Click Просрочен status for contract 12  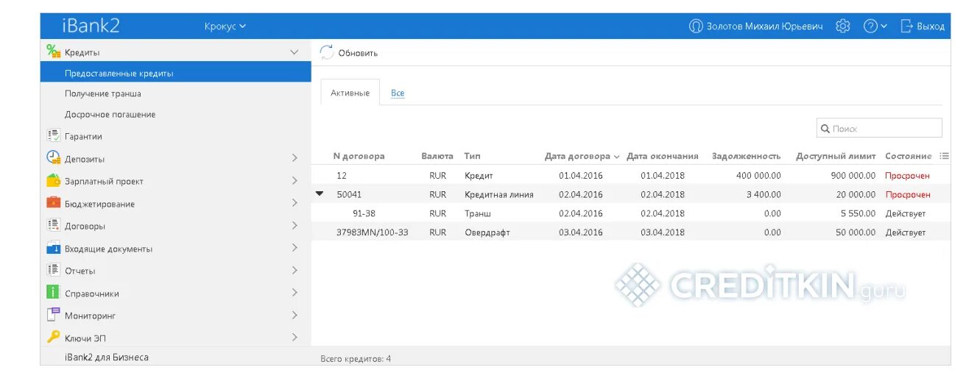tap(907, 176)
